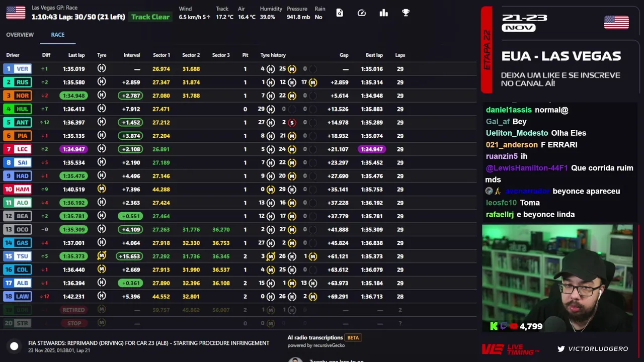Sort by the Best lap column header

tap(374, 55)
